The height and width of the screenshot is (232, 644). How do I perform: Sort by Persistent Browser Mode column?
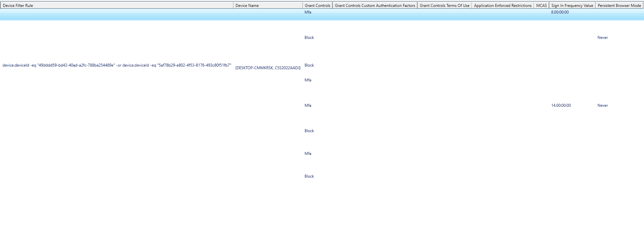click(619, 5)
